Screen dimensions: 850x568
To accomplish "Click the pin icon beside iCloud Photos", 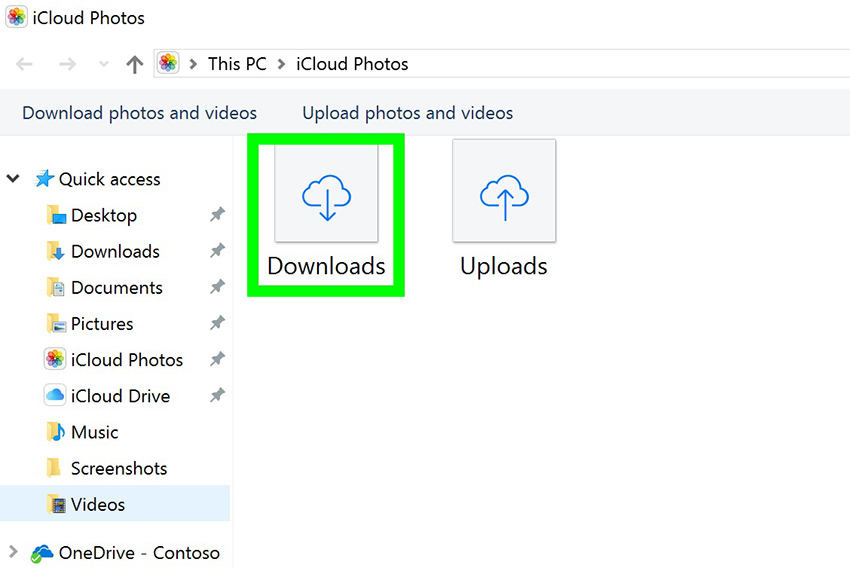I will point(217,359).
